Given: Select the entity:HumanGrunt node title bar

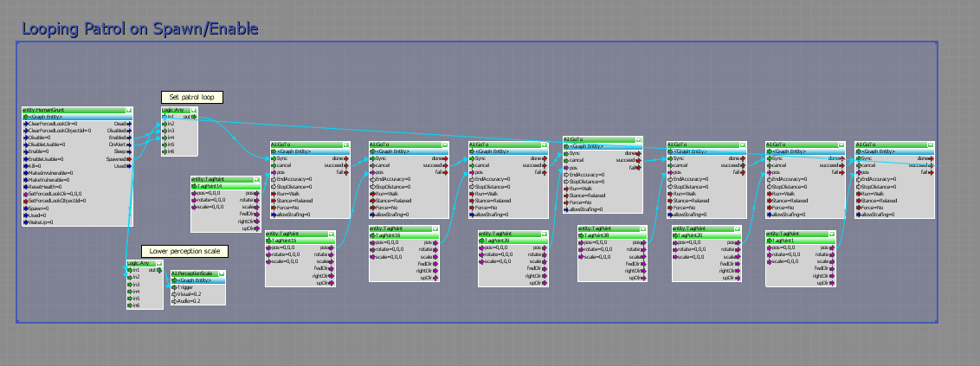Looking at the screenshot, I should [78, 110].
